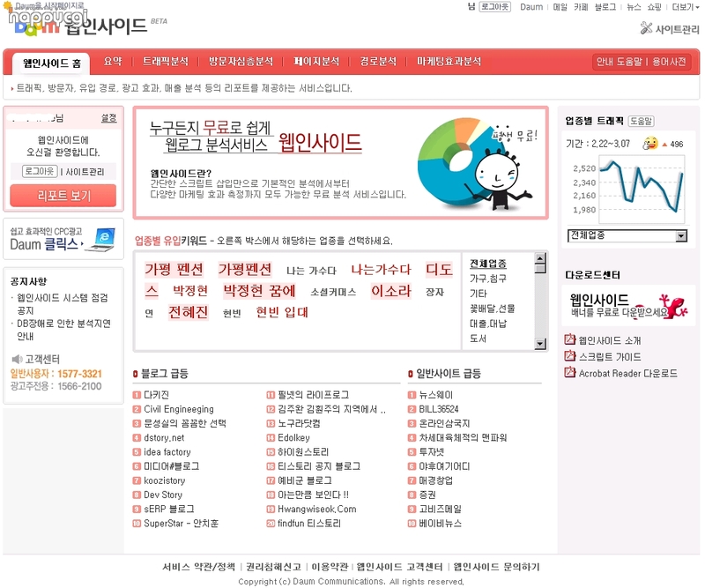Image resolution: width=705 pixels, height=588 pixels.
Task: Switch to the 경로분석 tab
Action: 378,61
